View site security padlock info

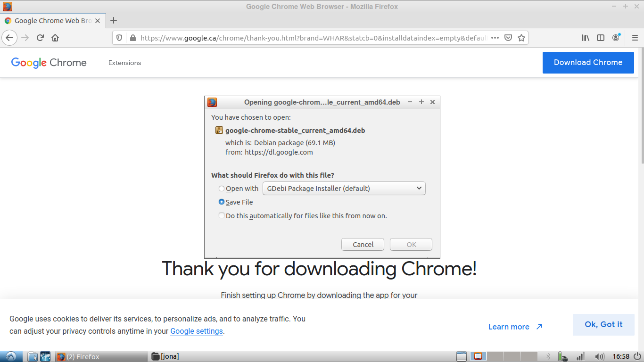(132, 38)
